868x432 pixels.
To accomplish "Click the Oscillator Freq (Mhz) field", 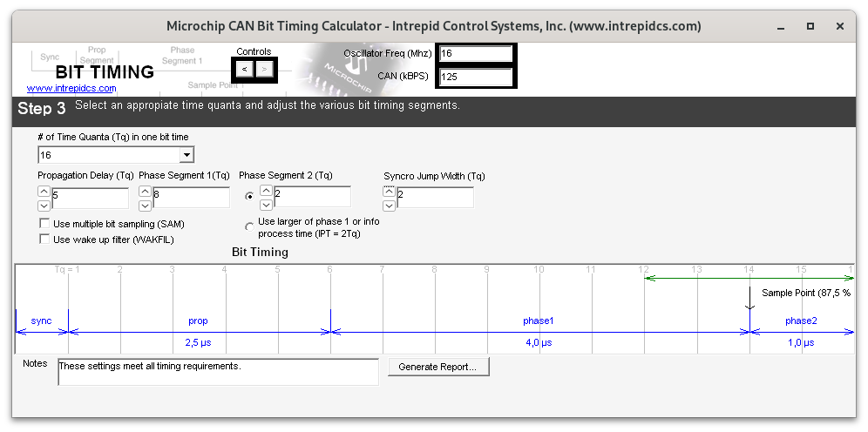I will (x=475, y=54).
